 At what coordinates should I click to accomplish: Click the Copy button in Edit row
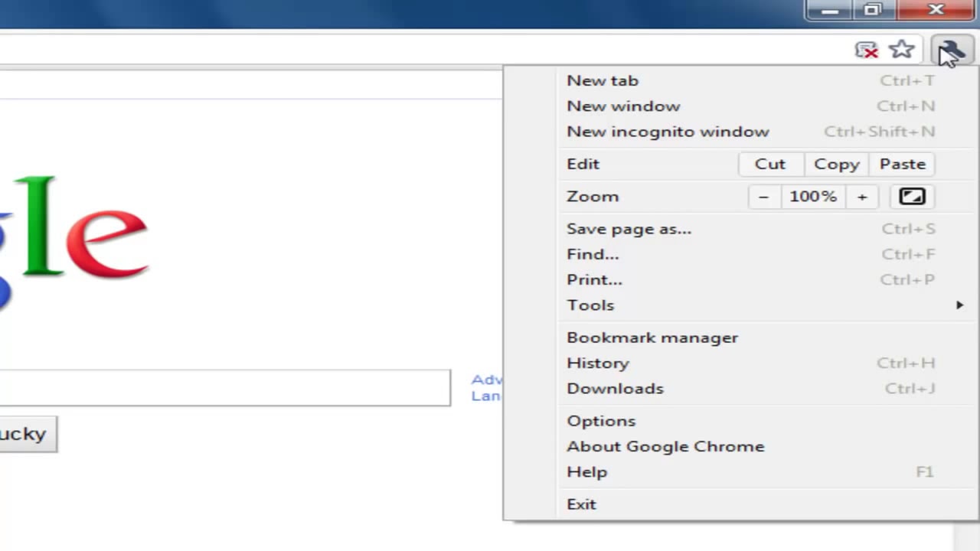point(837,164)
